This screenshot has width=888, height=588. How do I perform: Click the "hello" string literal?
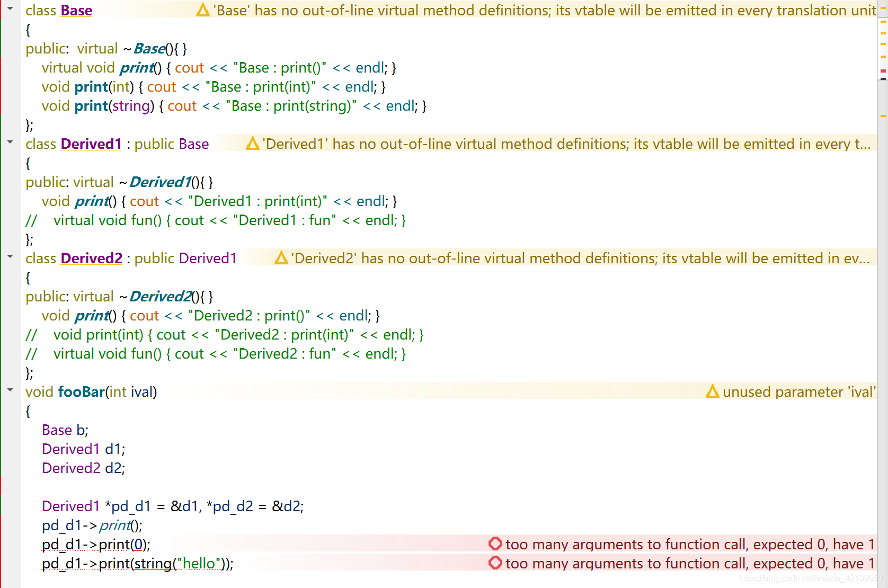point(199,564)
